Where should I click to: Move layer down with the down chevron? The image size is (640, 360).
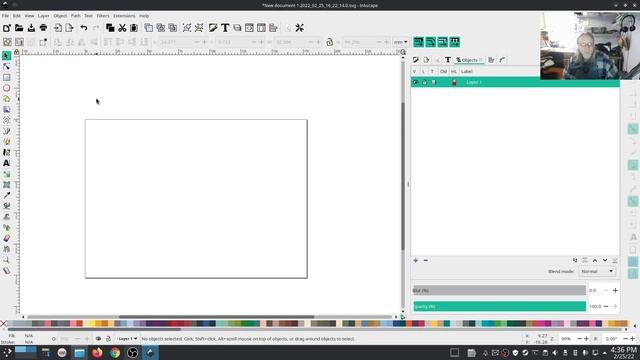tap(605, 260)
